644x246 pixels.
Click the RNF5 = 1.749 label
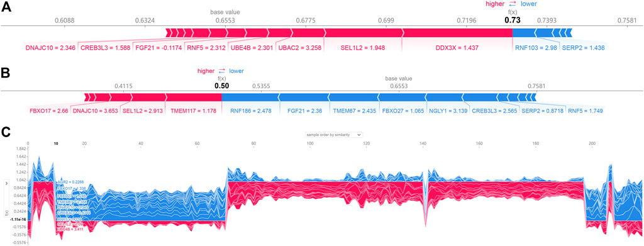point(585,111)
